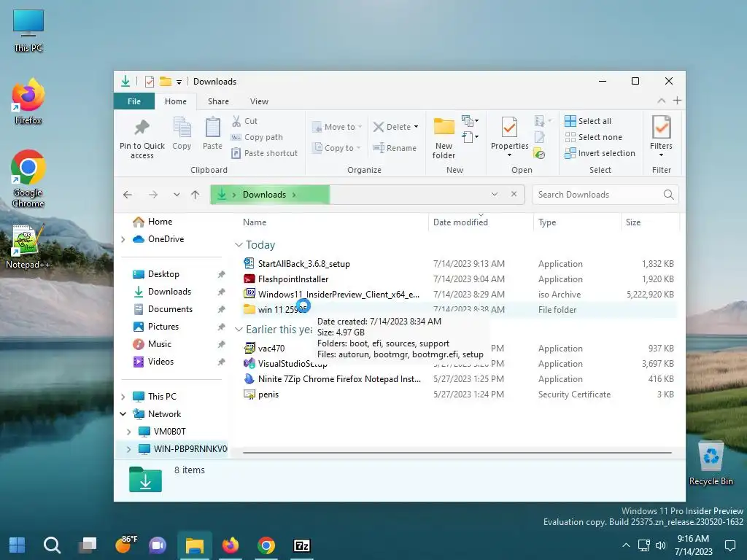
Task: Clear address bar with X button
Action: [x=514, y=194]
